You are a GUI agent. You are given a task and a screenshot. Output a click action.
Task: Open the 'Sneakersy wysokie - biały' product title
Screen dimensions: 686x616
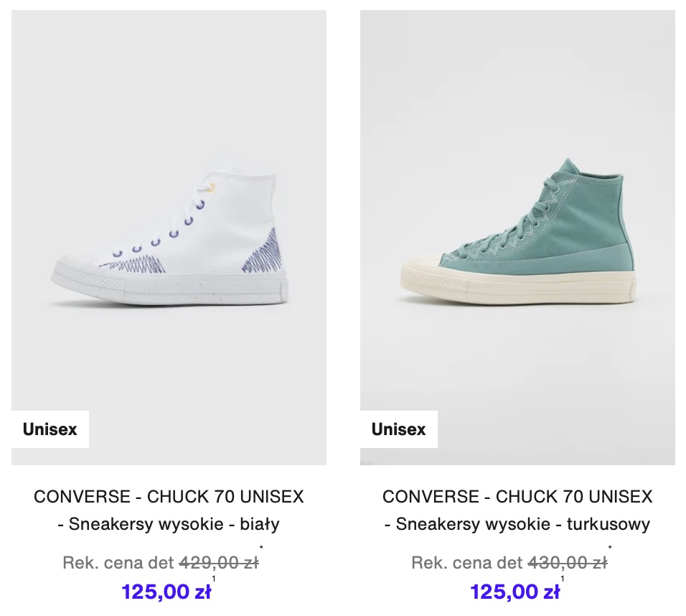click(169, 524)
